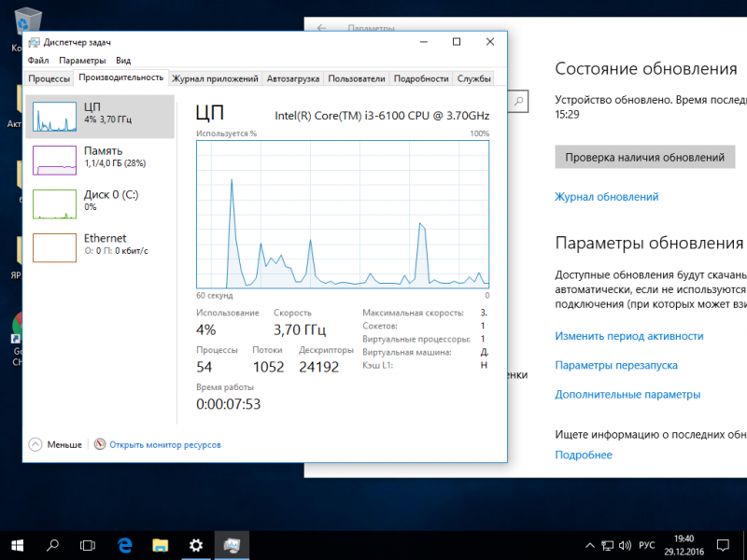This screenshot has width=747, height=560.
Task: Switch to the Процессы tab
Action: click(x=49, y=78)
